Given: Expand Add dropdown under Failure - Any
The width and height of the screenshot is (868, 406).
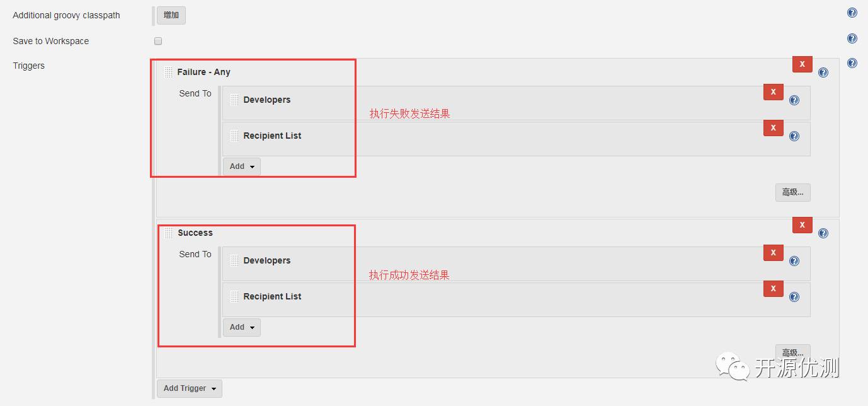Looking at the screenshot, I should click(x=242, y=166).
